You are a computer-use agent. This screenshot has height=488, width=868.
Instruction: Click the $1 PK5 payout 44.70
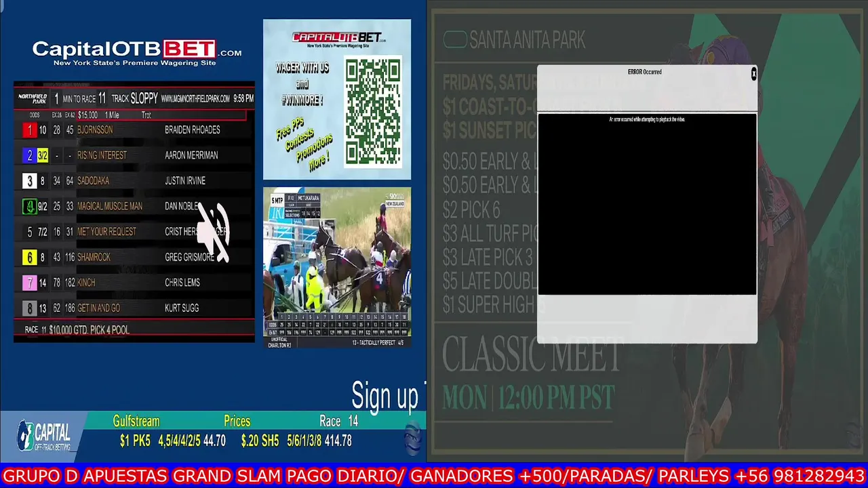pyautogui.click(x=173, y=441)
